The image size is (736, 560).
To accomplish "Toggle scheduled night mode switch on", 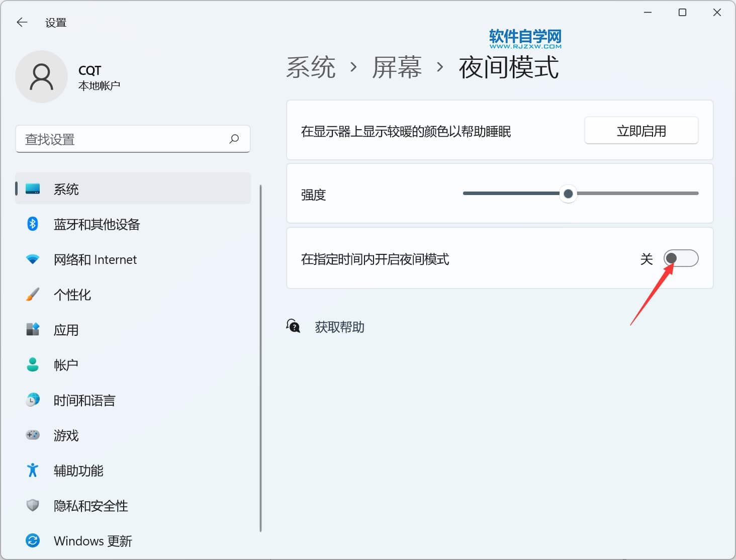I will tap(681, 258).
